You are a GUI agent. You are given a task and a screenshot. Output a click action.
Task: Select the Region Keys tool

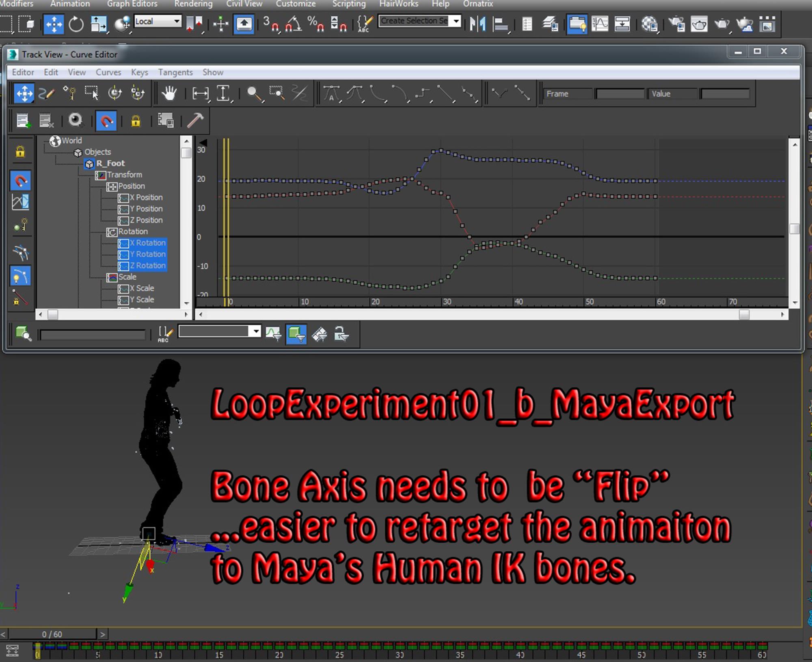point(92,93)
